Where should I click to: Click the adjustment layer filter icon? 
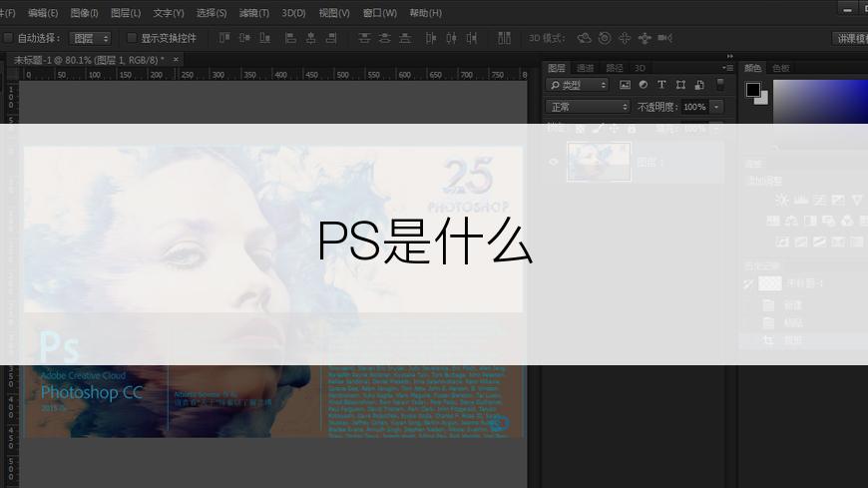[x=644, y=86]
